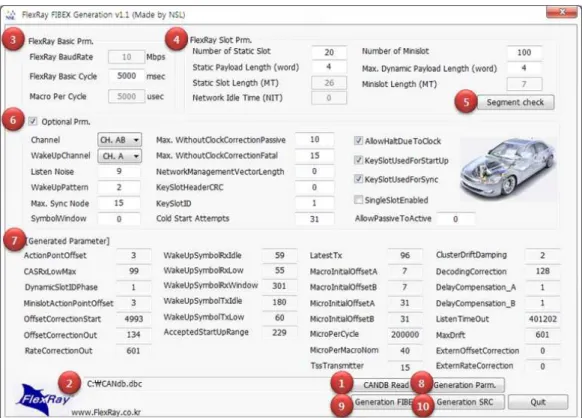Click the car illustration image
This screenshot has width=582, height=418.
[508, 169]
